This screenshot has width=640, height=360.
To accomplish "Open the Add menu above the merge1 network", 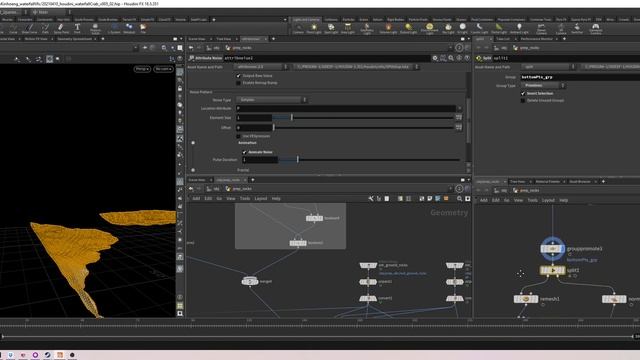I will point(196,199).
